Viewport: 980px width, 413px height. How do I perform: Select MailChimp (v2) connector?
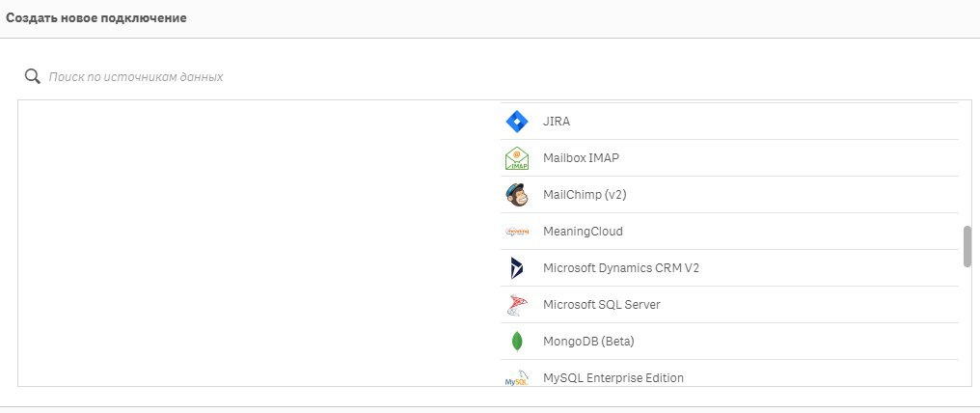(x=729, y=195)
